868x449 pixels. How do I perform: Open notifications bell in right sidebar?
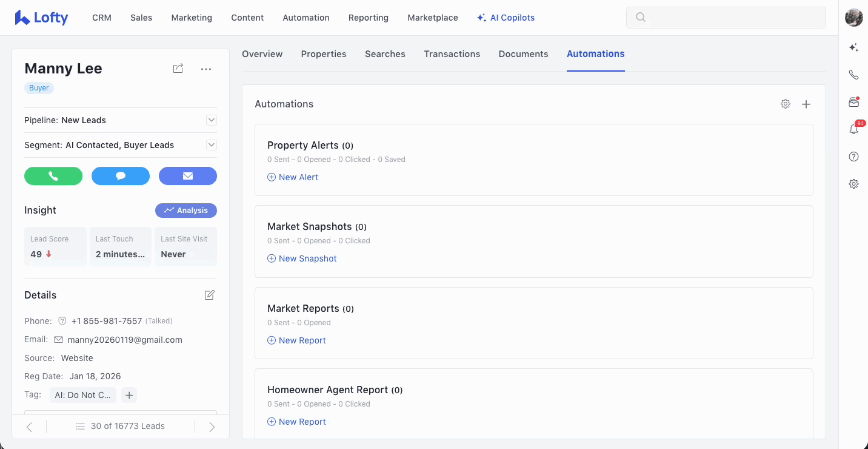(853, 129)
